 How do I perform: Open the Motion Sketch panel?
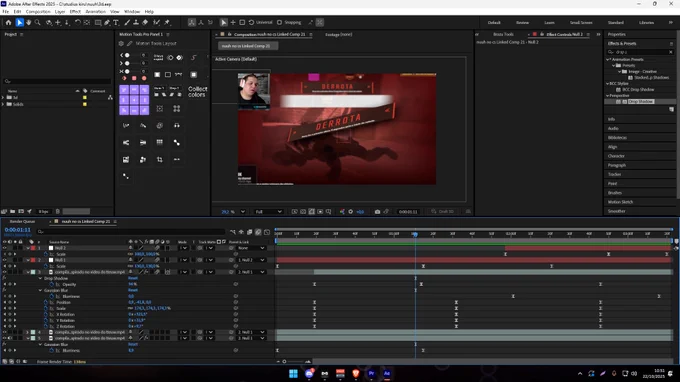[620, 202]
